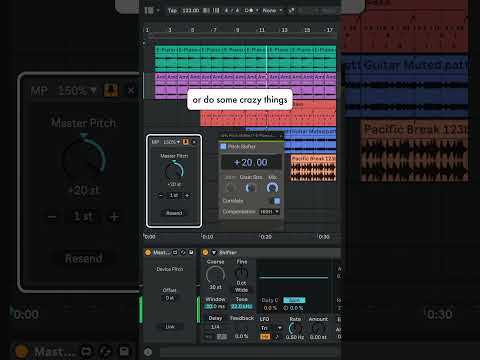Select the 123.00 tempo field
The image size is (480, 360).
(191, 11)
